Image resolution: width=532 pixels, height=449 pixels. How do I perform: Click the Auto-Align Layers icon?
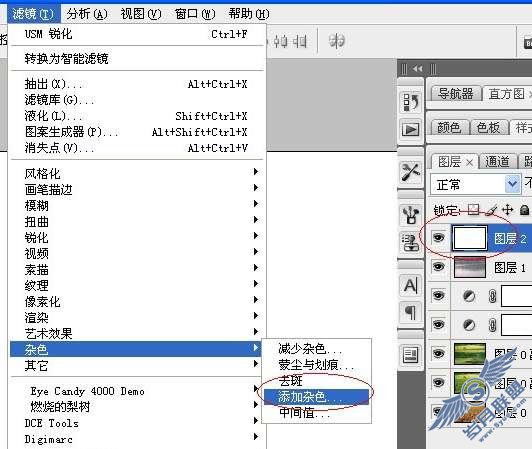[337, 41]
